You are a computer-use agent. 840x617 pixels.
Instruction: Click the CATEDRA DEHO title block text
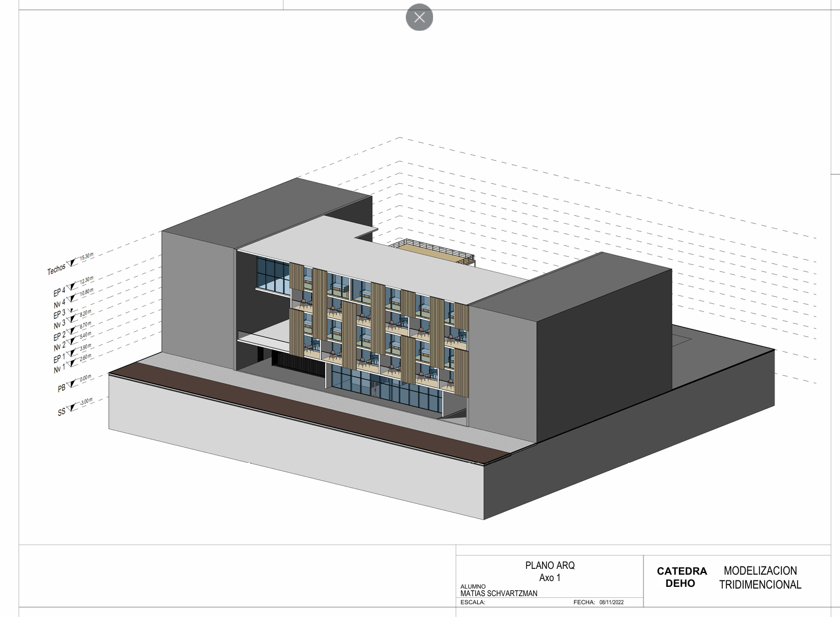681,578
